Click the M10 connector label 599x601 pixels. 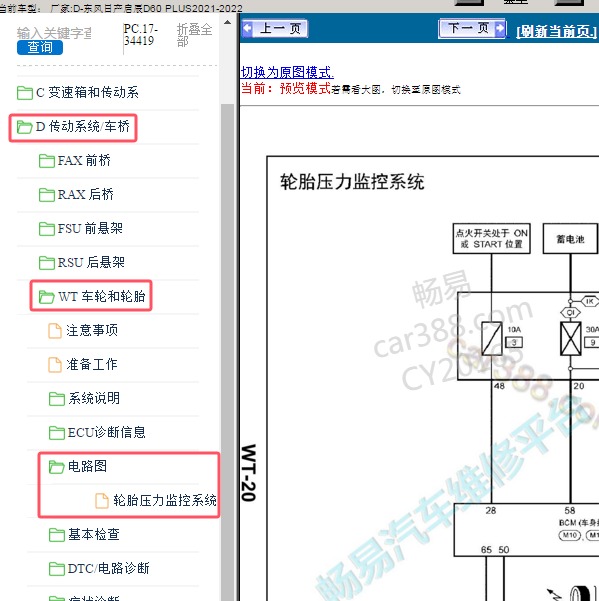pos(570,535)
